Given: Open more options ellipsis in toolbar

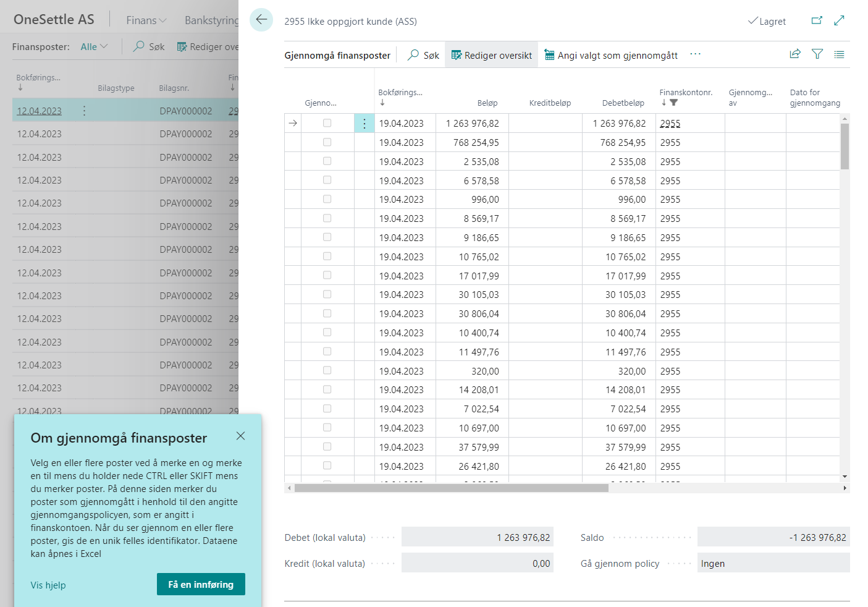Looking at the screenshot, I should point(696,54).
